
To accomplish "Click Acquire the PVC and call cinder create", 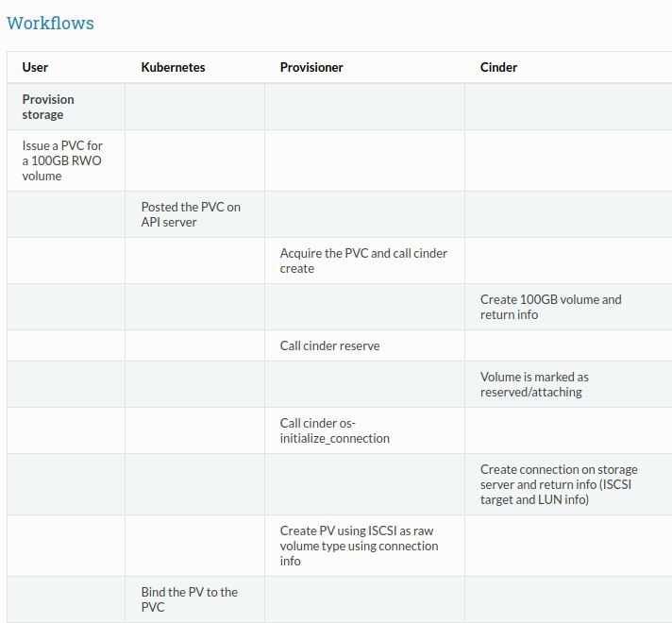I will click(x=363, y=261).
